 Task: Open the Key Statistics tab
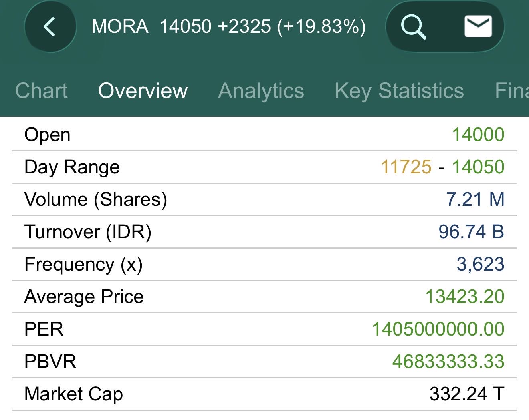coord(399,90)
